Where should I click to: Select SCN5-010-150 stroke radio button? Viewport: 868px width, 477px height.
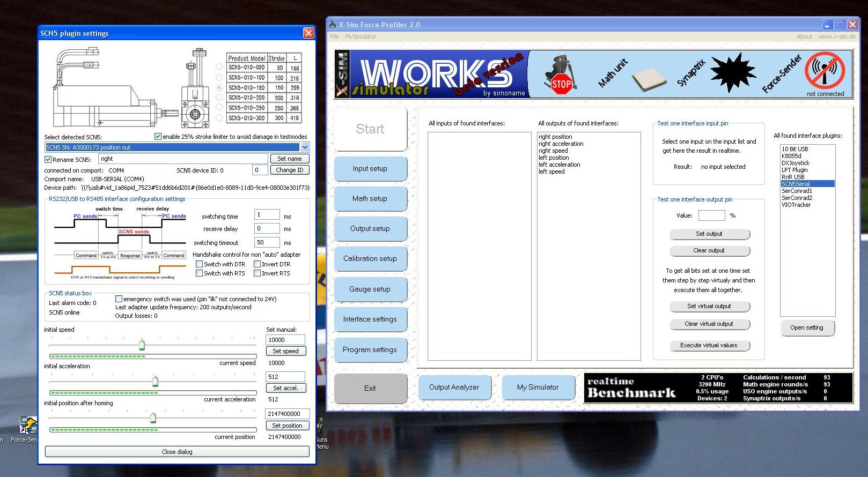[x=219, y=87]
